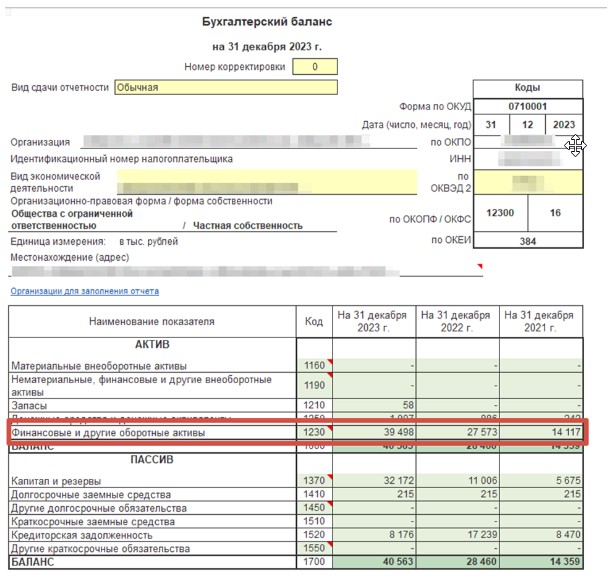Click the day cell '31' in date row
Screen dimensions: 611x581
point(490,124)
